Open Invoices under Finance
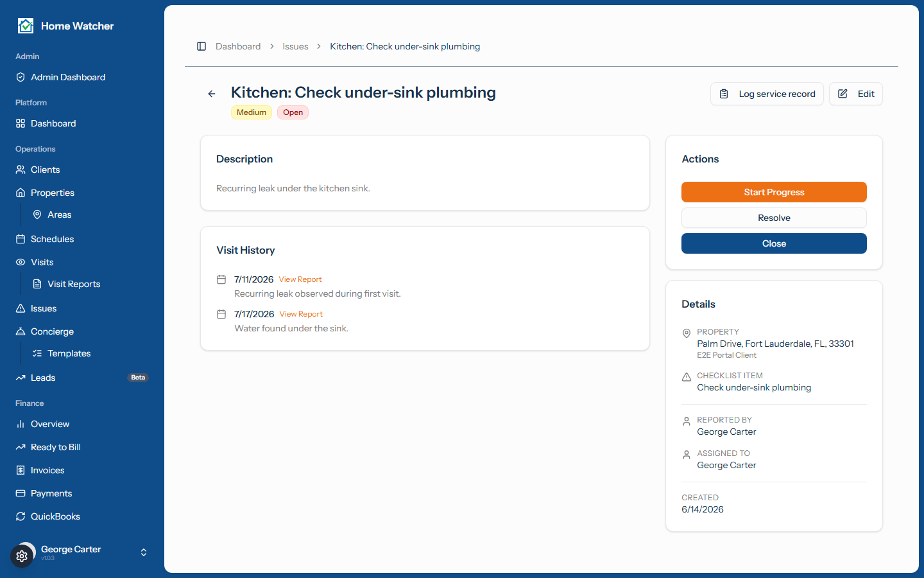The width and height of the screenshot is (924, 578). tap(82, 470)
